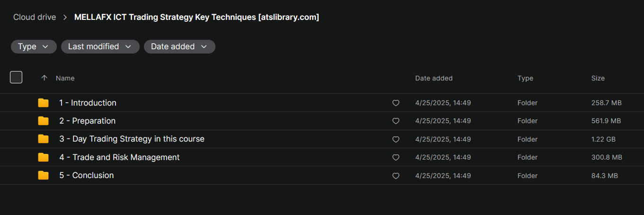Open the Type filter dropdown
Screen dimensions: 644x215
click(34, 46)
